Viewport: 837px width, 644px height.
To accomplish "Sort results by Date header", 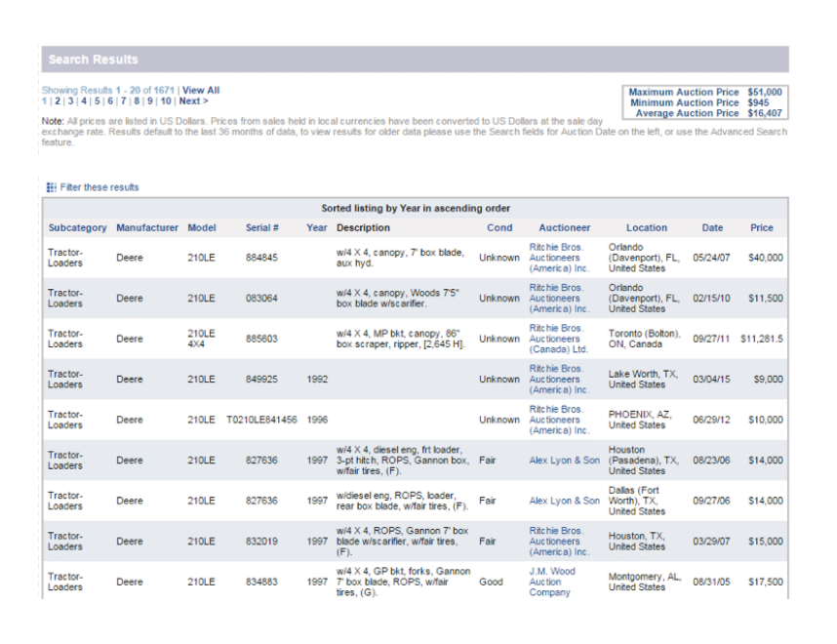I will pyautogui.click(x=712, y=228).
